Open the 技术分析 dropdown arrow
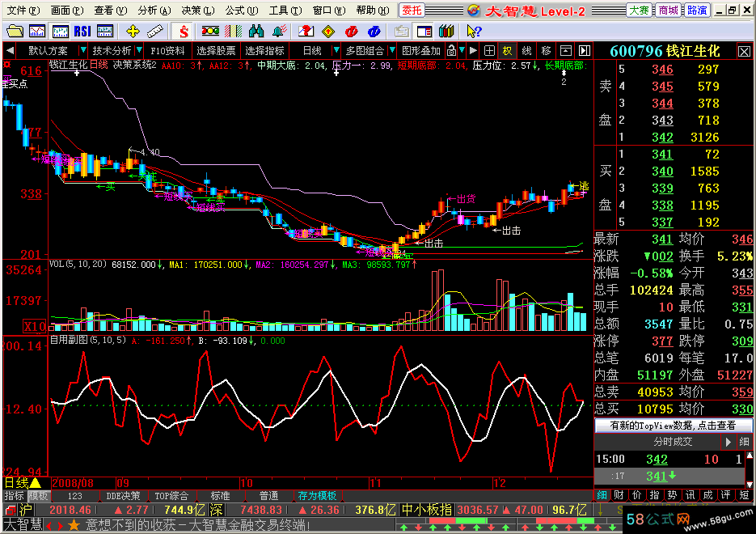This screenshot has height=534, width=756. pos(139,50)
